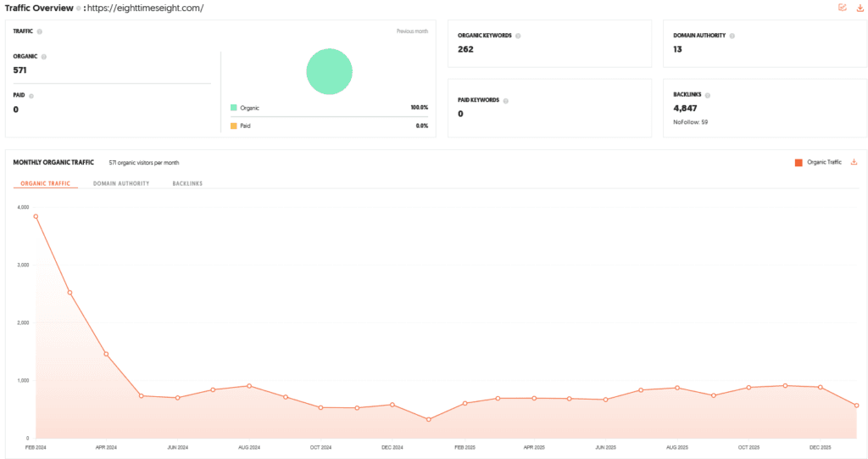Click the paid traffic value 0 under PAID
The image size is (868, 459).
[x=16, y=109]
